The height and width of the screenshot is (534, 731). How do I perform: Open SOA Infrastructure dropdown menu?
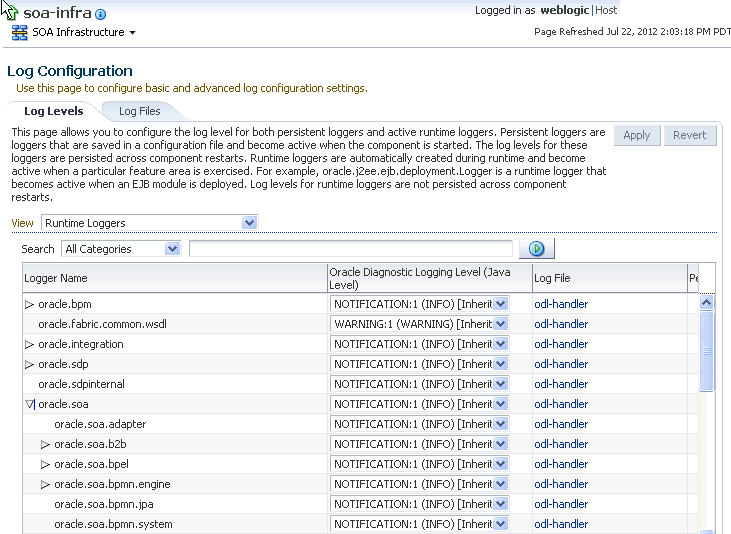[x=132, y=33]
